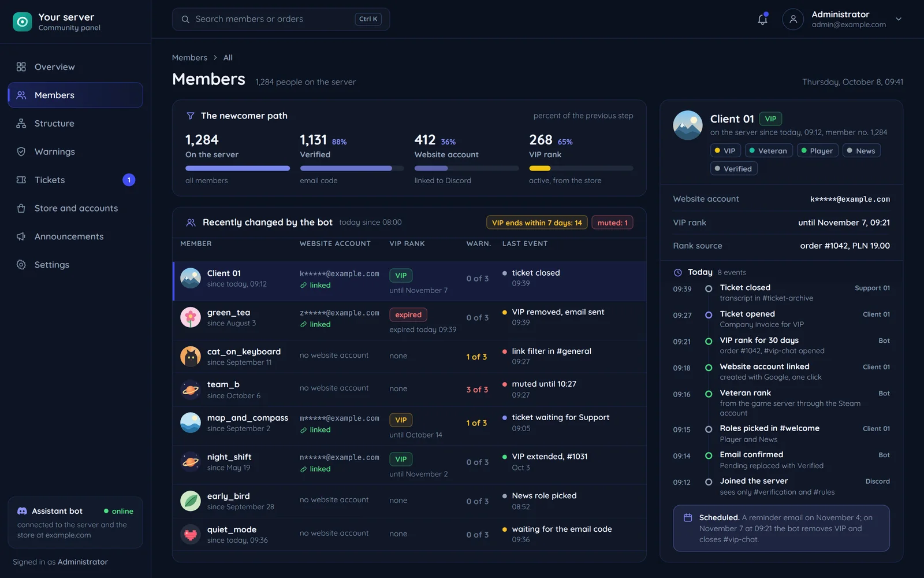Click the newcomer path funnel icon

click(191, 116)
